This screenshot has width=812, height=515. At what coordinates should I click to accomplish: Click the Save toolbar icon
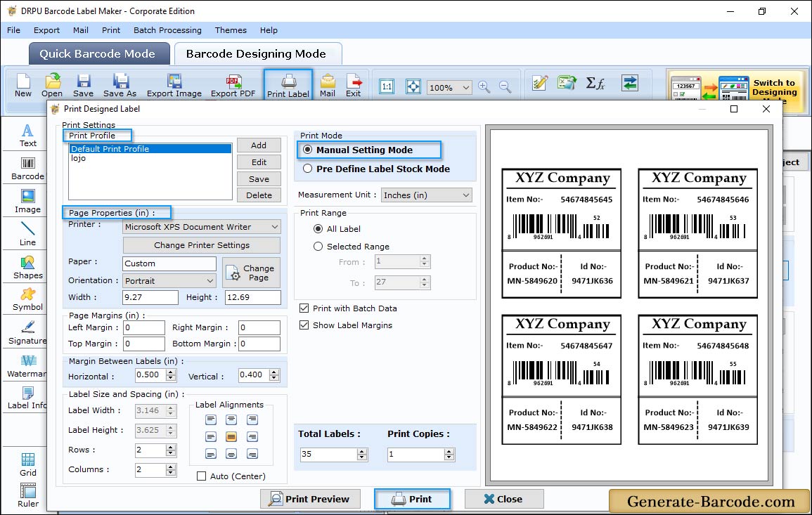83,86
